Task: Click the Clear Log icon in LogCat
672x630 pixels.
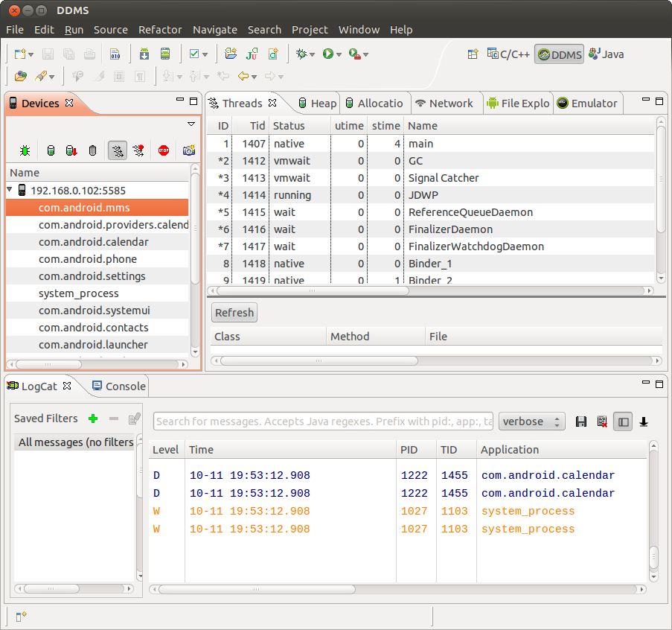Action: 602,421
